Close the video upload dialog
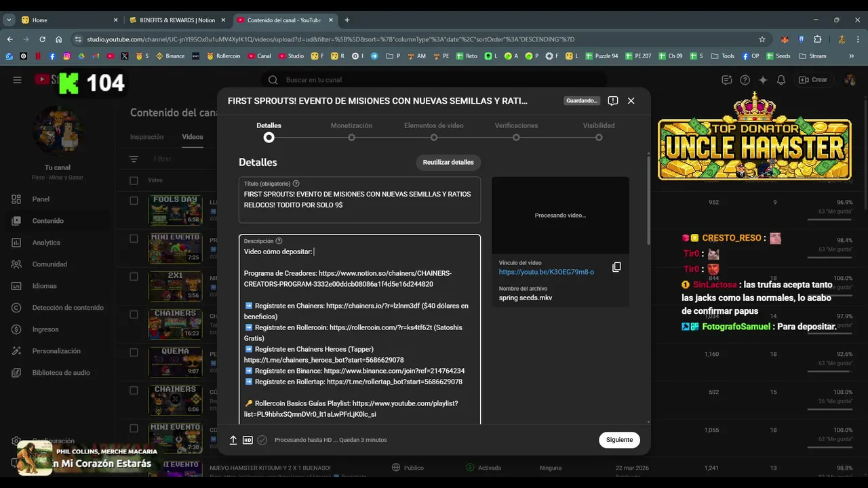868x488 pixels. point(631,100)
